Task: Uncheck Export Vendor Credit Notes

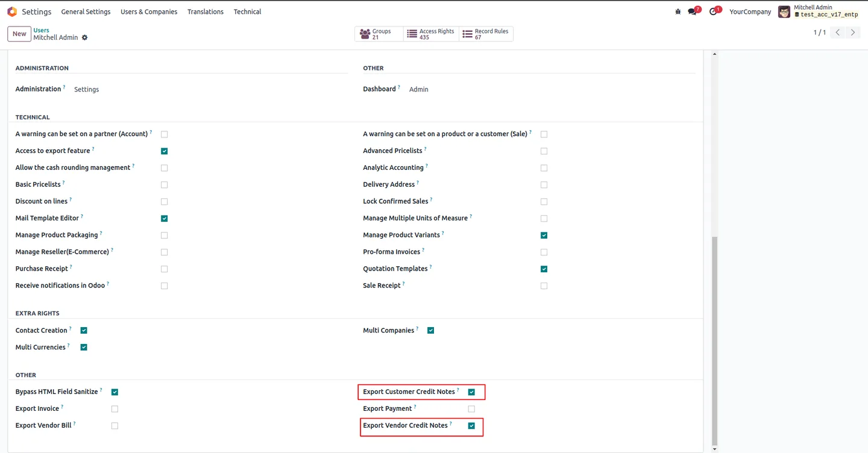Action: pyautogui.click(x=471, y=426)
